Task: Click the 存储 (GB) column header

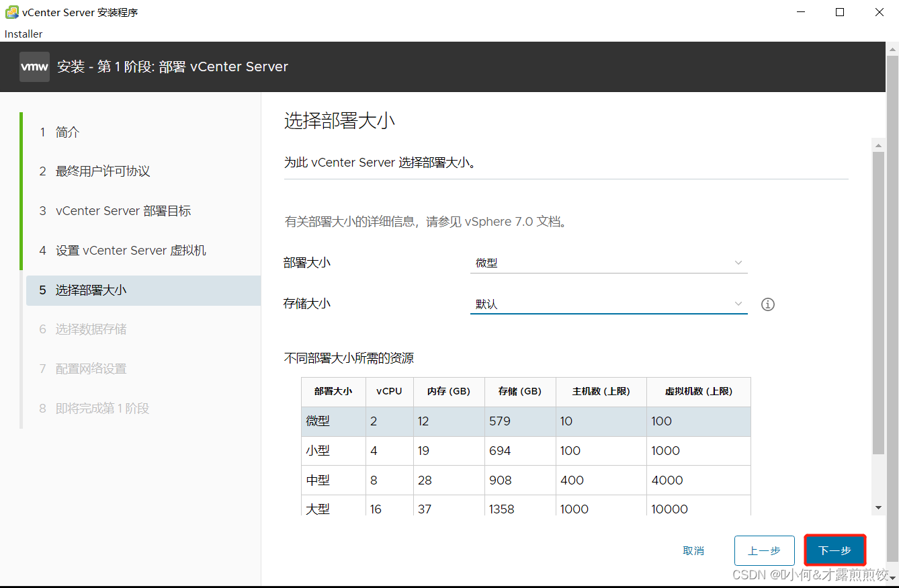Action: pos(520,391)
